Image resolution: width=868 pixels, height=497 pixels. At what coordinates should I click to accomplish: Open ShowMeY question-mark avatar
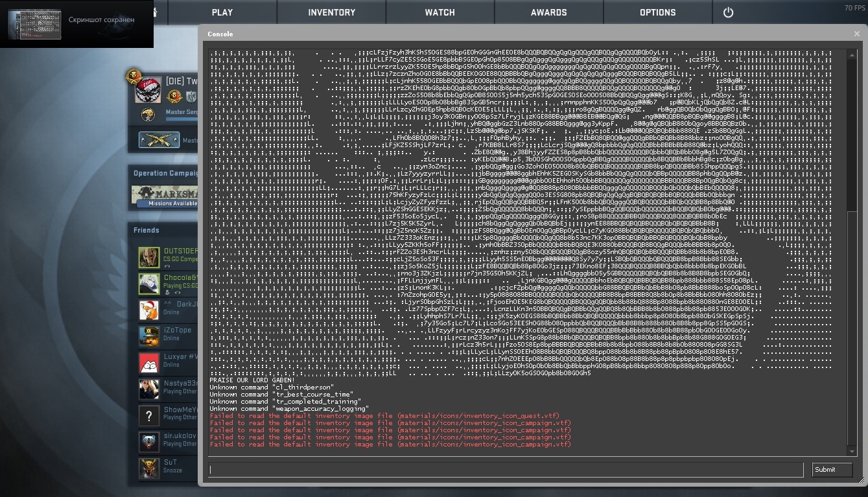pos(149,416)
